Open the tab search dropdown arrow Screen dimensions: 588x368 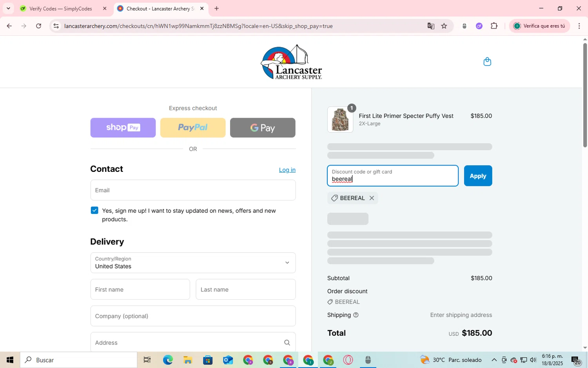[8, 8]
